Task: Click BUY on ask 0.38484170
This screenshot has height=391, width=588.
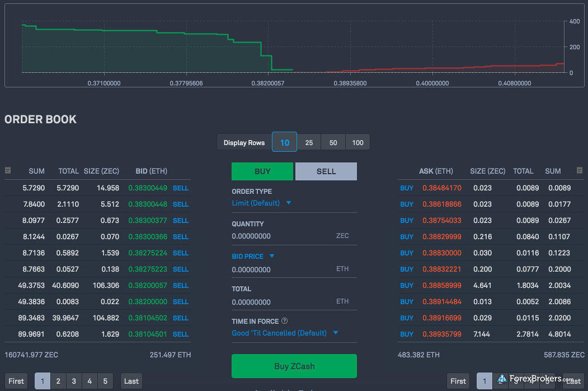Action: coord(407,188)
